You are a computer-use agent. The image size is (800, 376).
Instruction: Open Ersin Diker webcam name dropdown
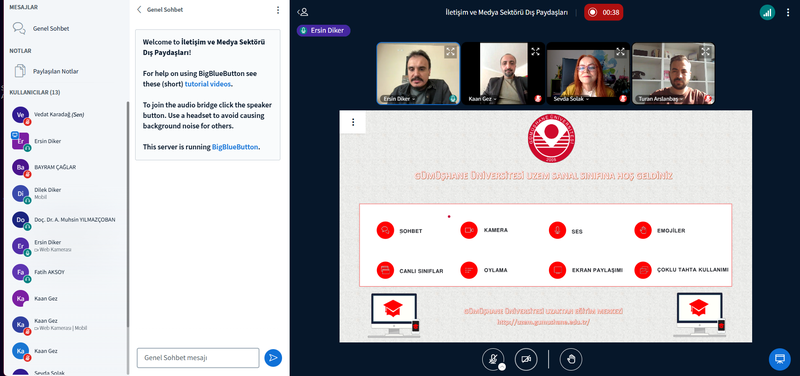pos(399,99)
